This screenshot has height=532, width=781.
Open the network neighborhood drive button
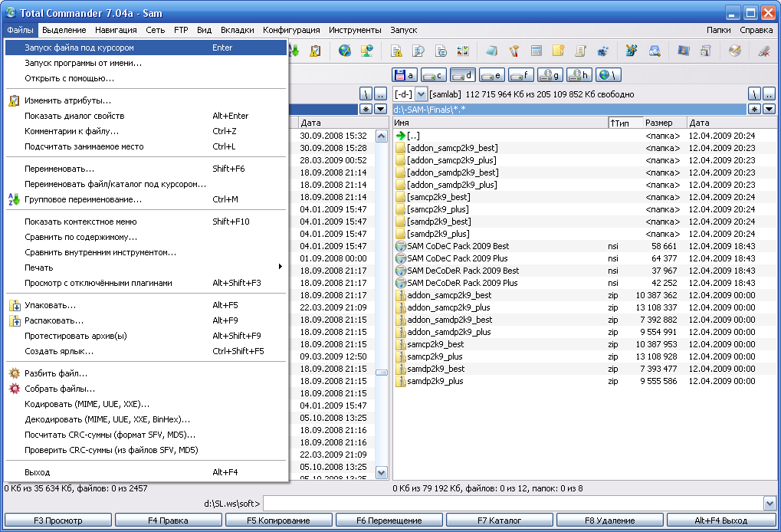click(x=608, y=75)
